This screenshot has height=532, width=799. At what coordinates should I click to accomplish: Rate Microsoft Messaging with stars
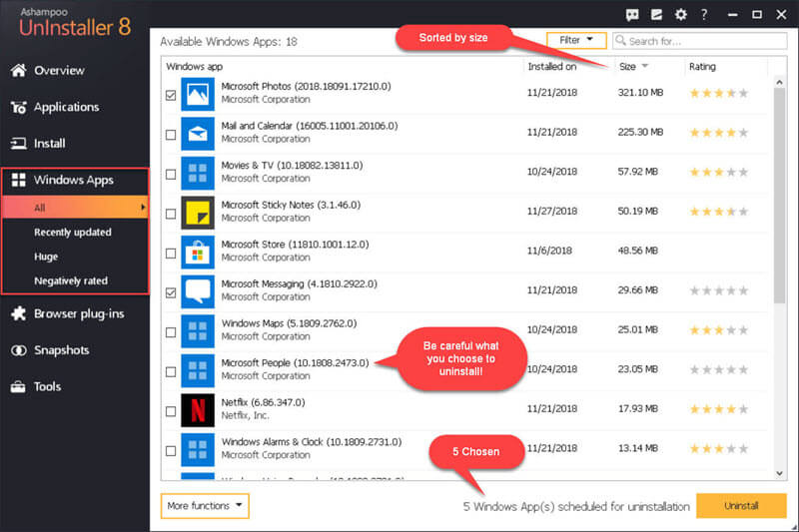(718, 290)
